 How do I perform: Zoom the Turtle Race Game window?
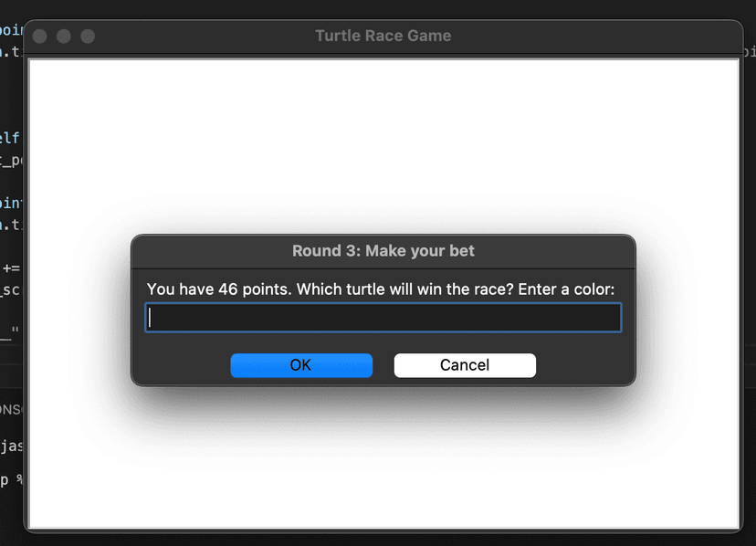(x=88, y=37)
